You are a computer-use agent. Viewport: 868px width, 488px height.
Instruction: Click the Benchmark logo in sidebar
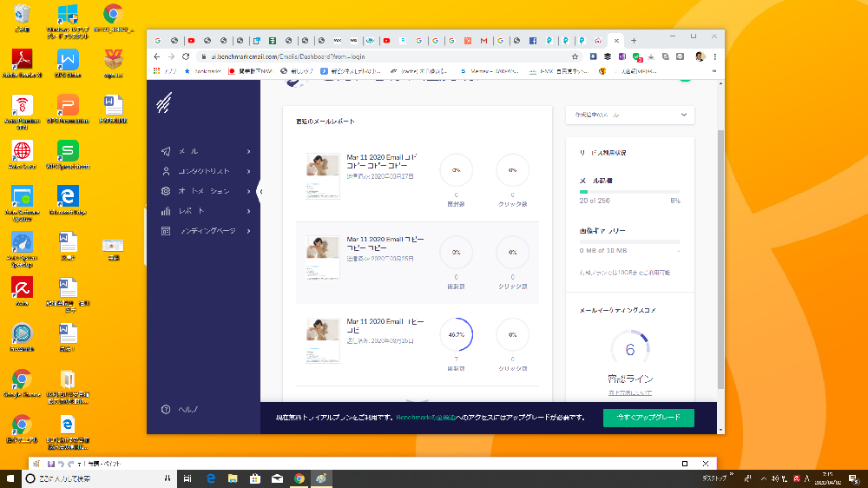point(164,102)
